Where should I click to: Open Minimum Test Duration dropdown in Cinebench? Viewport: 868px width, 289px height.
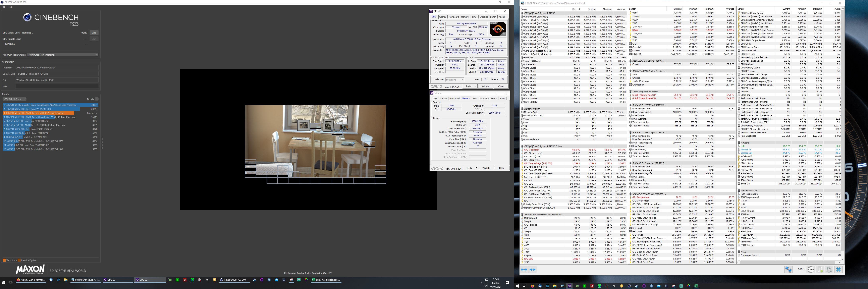pos(63,55)
